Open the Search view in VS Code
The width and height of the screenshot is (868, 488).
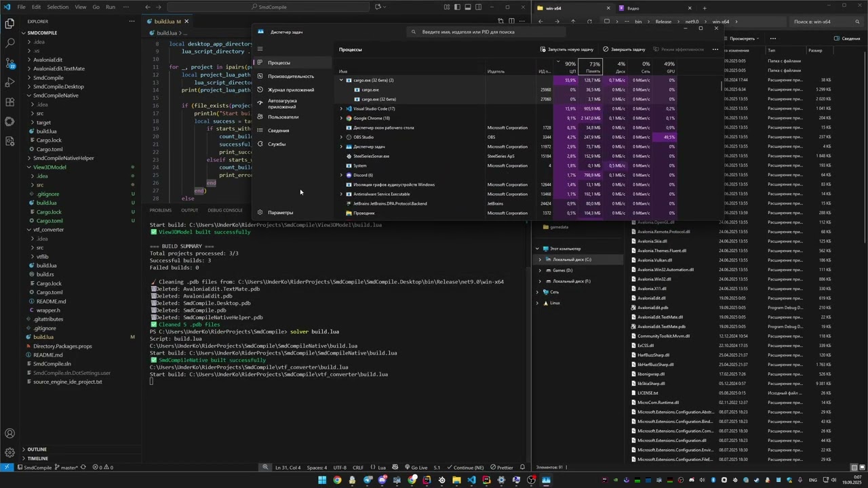pos(9,43)
